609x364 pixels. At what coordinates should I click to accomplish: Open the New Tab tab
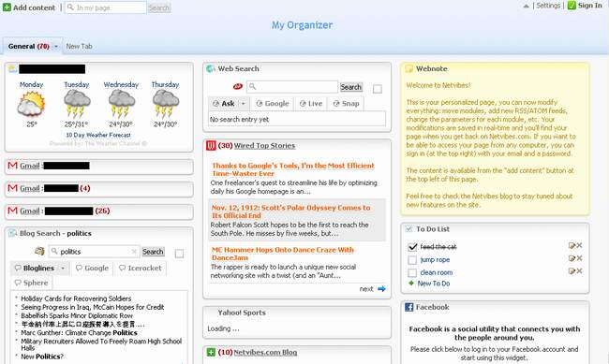(80, 46)
